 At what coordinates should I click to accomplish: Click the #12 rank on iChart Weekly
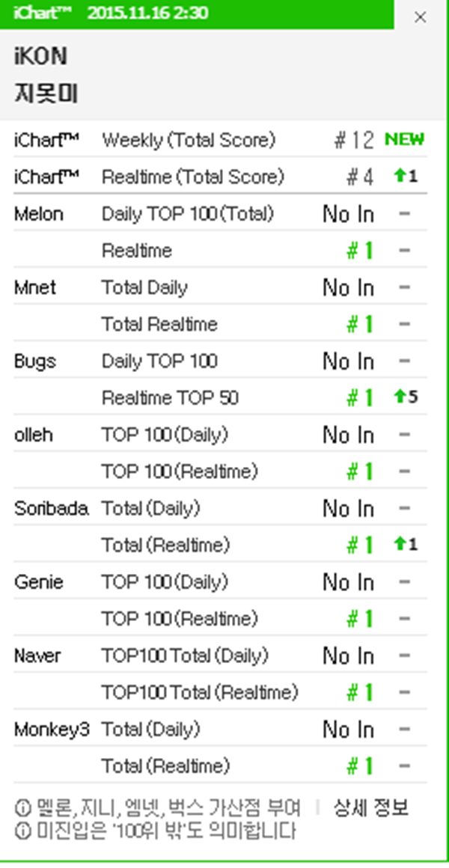coord(353,140)
